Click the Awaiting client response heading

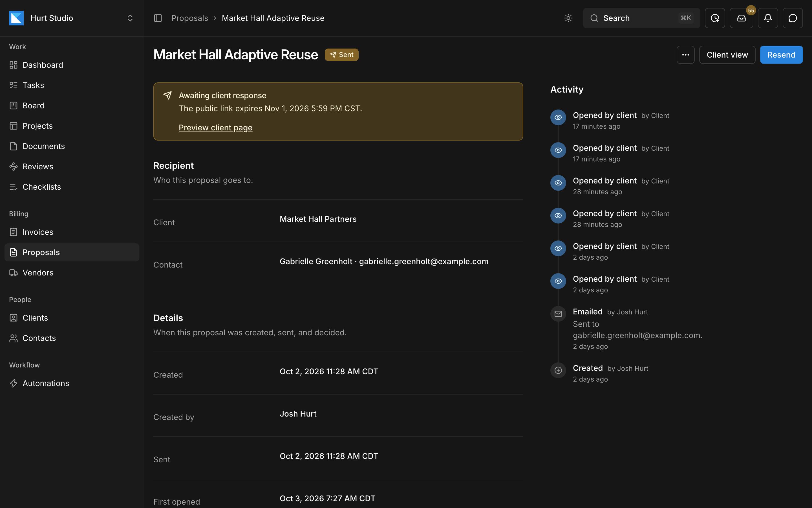point(222,96)
